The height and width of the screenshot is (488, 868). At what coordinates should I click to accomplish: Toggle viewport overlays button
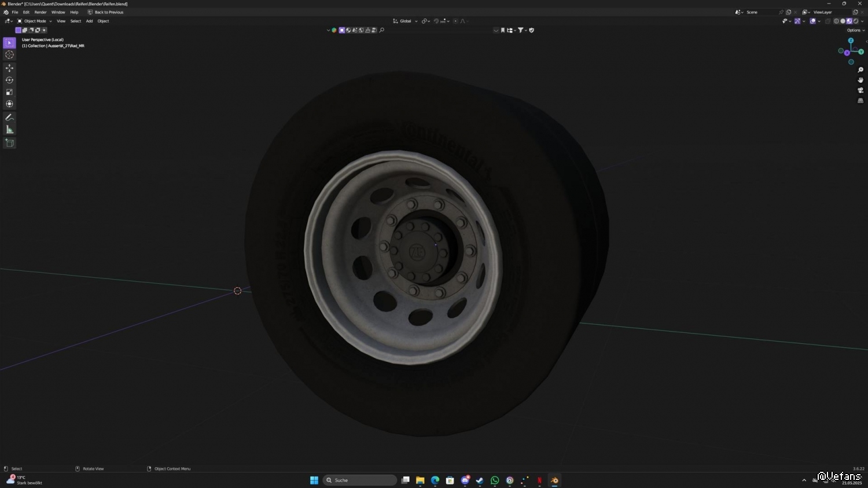coord(812,21)
